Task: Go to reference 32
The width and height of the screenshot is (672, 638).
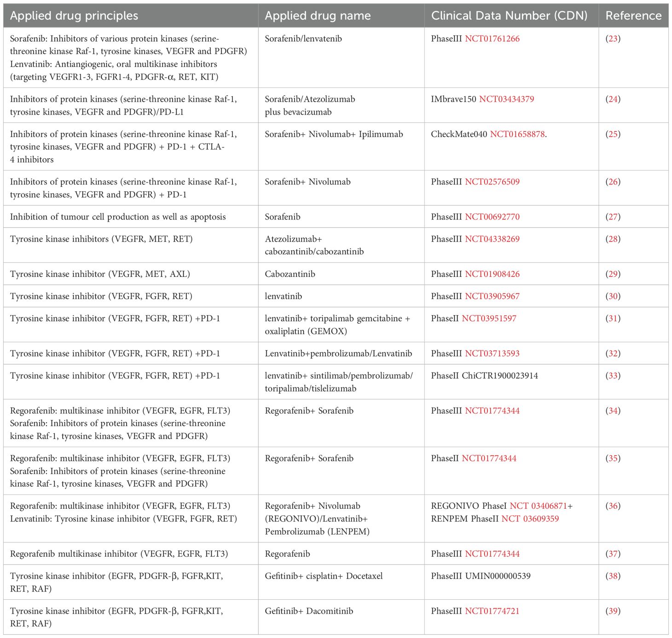Action: point(613,353)
